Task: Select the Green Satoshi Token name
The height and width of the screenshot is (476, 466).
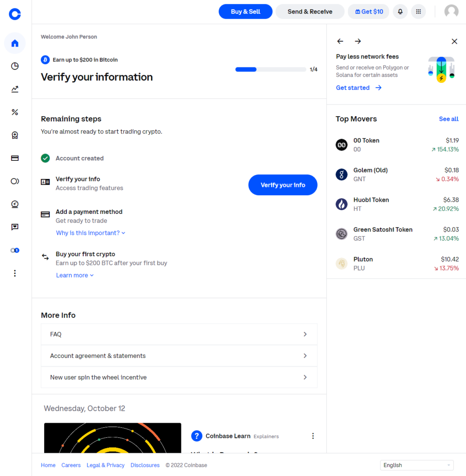Action: tap(383, 230)
